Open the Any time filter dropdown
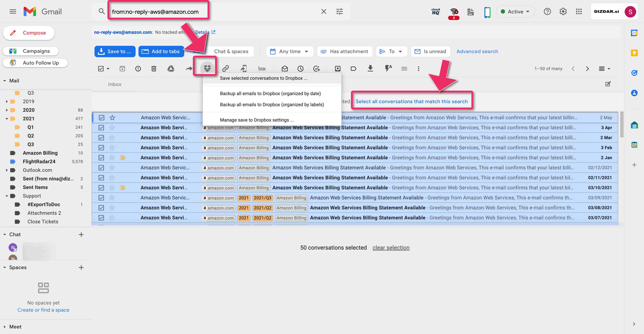The height and width of the screenshot is (334, 644). (290, 51)
